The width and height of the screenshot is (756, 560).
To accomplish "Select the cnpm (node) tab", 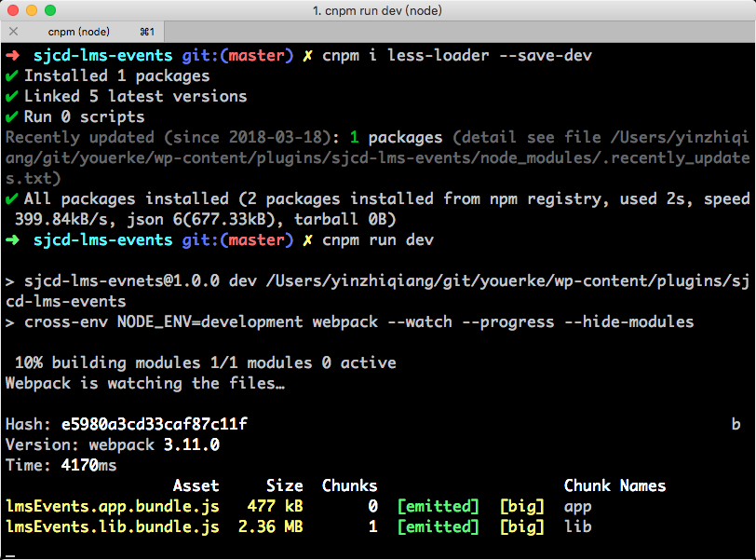I will pos(83,32).
